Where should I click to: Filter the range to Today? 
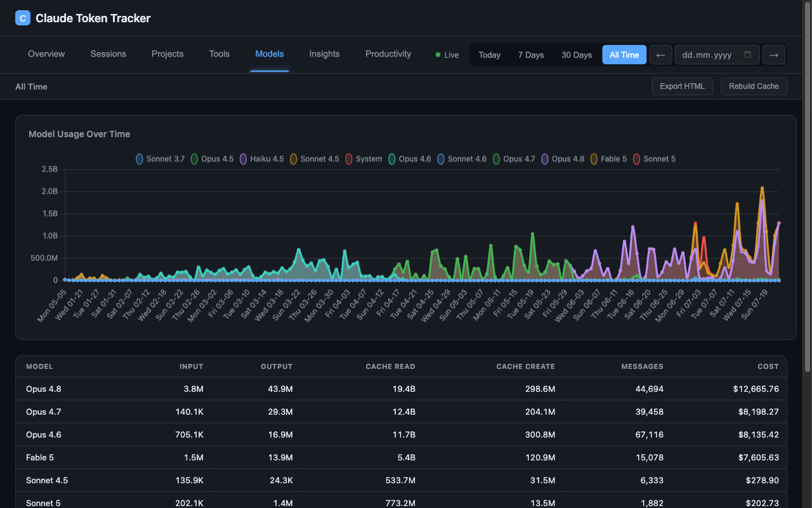pyautogui.click(x=490, y=55)
